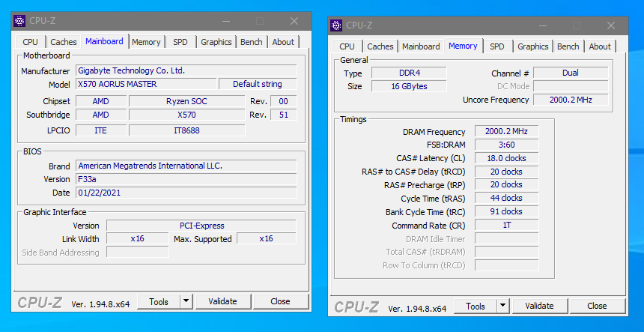Switch to Caches tab in Mainboard window
This screenshot has width=644, height=332.
(63, 42)
